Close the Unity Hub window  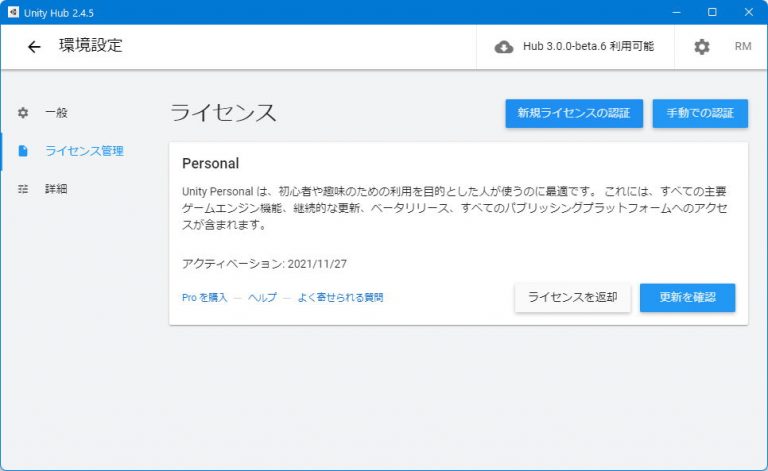[748, 12]
